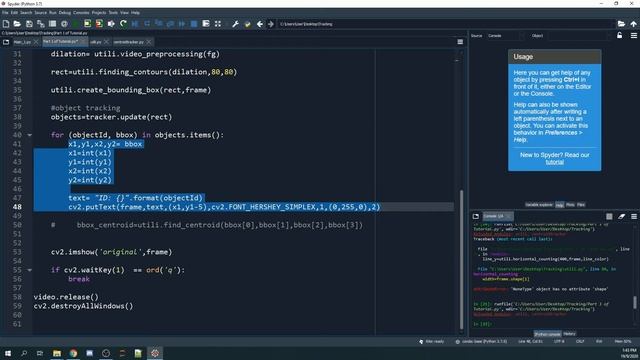Open the File menu

click(5, 13)
